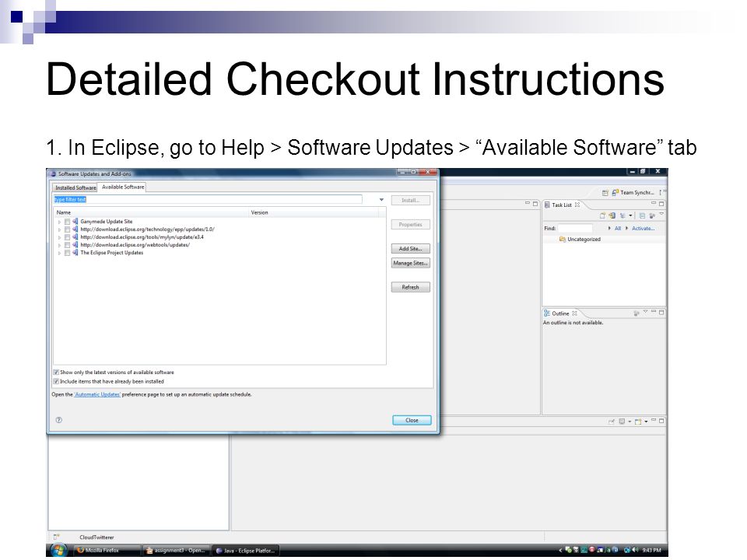Expand the webtools/updates site node
The image size is (747, 560).
pyautogui.click(x=60, y=245)
